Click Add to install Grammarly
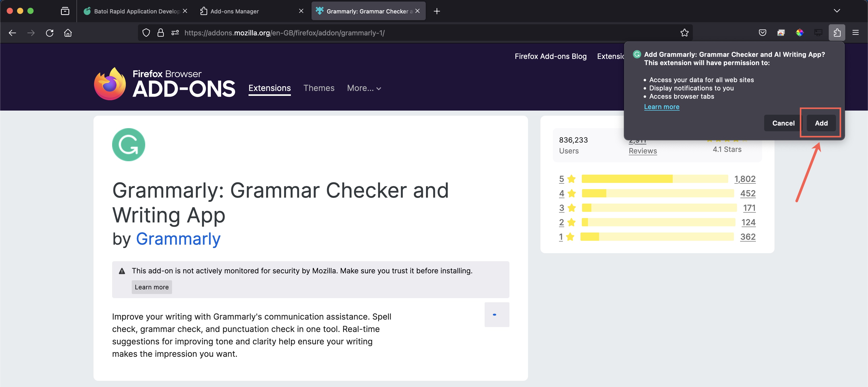This screenshot has width=868, height=387. coord(821,123)
